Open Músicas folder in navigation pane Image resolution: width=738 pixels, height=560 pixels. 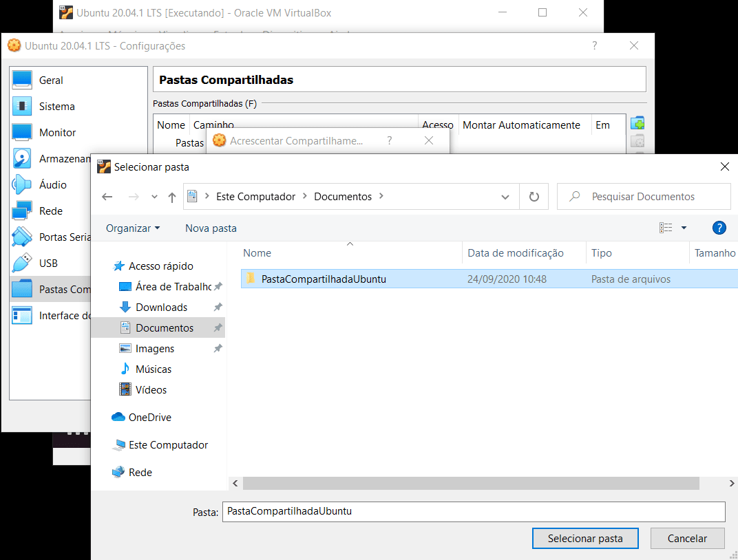click(154, 369)
